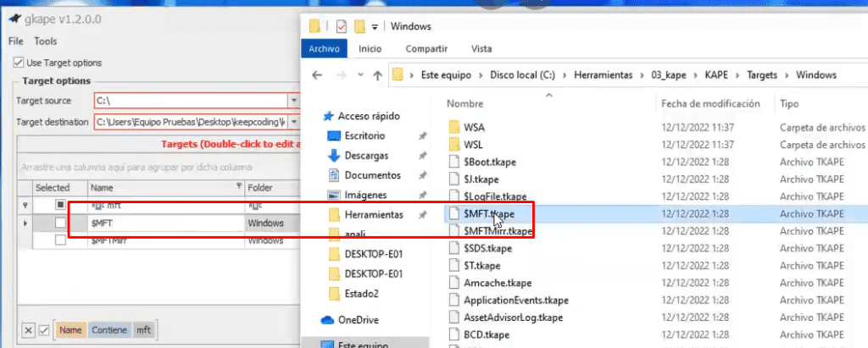
Task: Click the Contiene filter operator tag
Action: 109,330
